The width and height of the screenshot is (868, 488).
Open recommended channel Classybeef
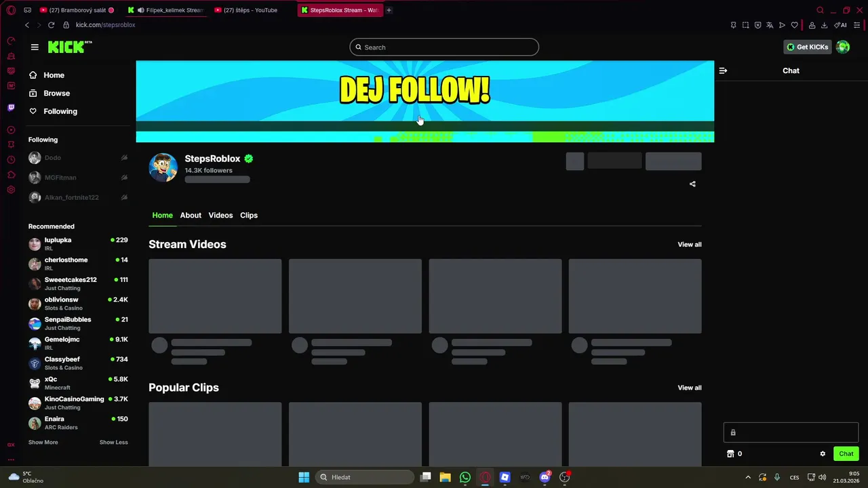pos(78,363)
